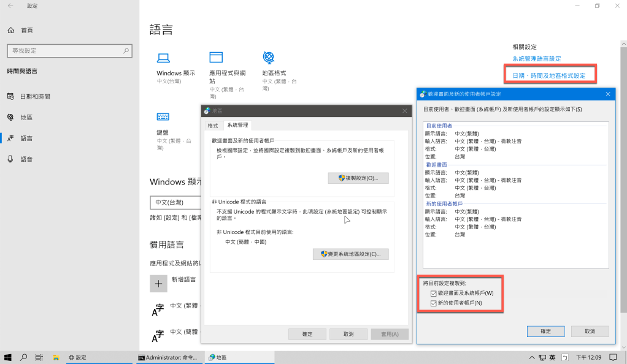Expand the Windows 顯示語言 dropdown showing 中文(台灣)
Screen dimensions: 627x364
[x=175, y=203]
